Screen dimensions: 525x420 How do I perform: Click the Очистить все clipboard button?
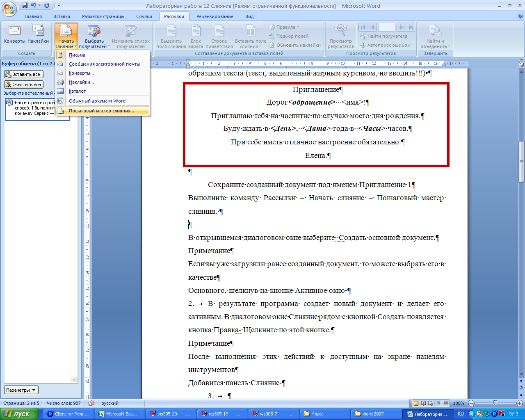pyautogui.click(x=23, y=84)
